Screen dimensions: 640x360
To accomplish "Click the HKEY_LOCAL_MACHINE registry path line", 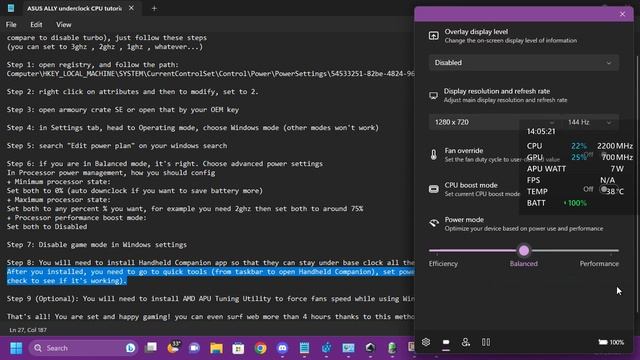I will [211, 74].
